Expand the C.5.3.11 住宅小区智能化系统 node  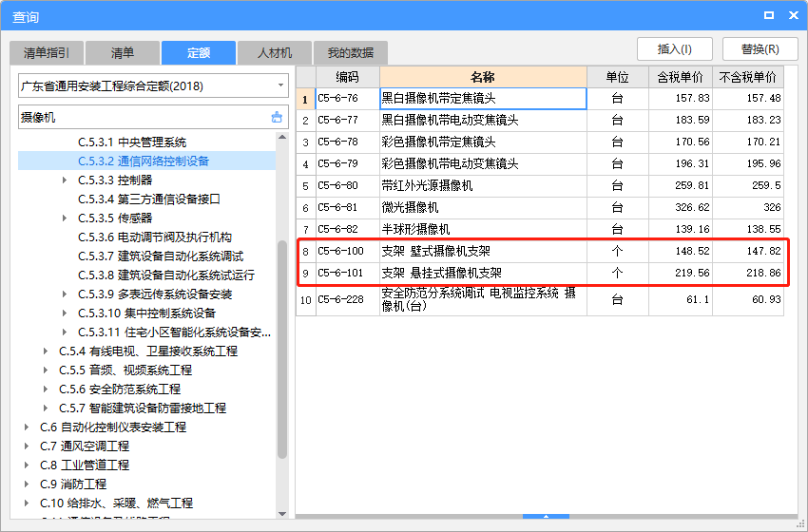pos(65,332)
